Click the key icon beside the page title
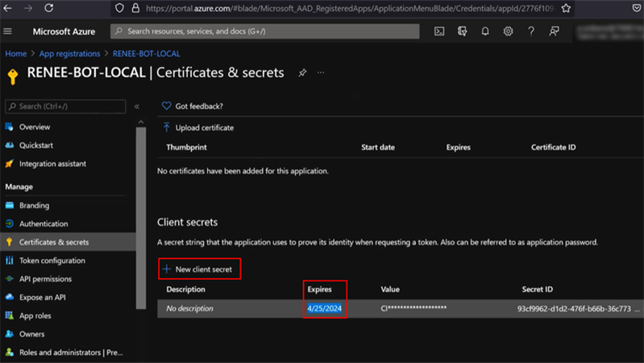Viewport: 644px width, 363px height. [13, 77]
